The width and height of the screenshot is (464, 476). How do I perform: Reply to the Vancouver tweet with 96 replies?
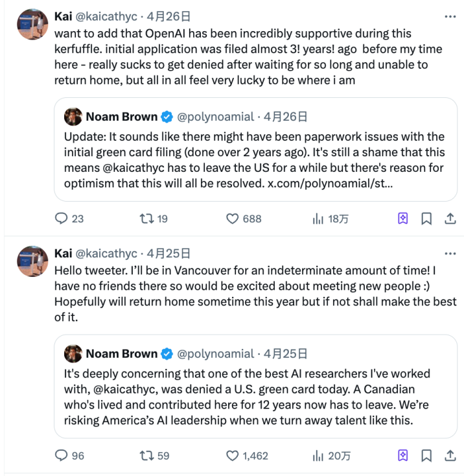pyautogui.click(x=62, y=456)
